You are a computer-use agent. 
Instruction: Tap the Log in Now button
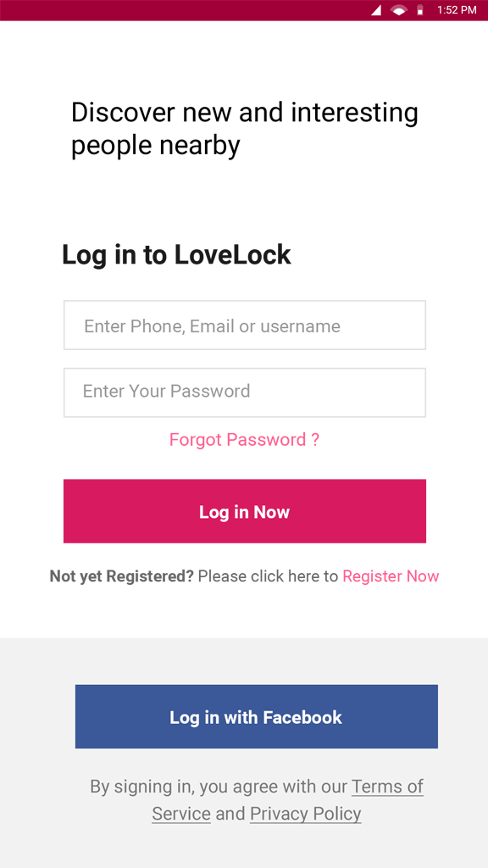[245, 511]
